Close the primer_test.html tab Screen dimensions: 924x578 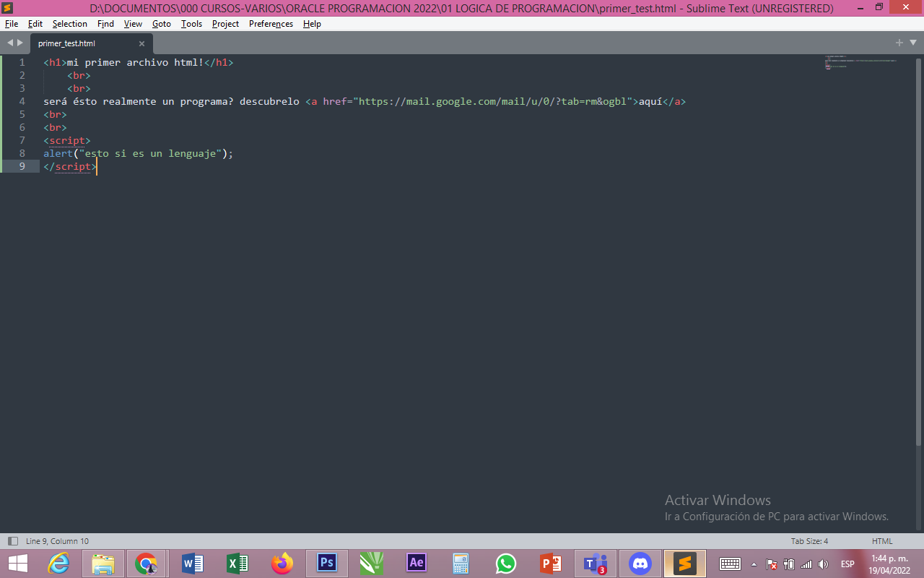click(141, 43)
